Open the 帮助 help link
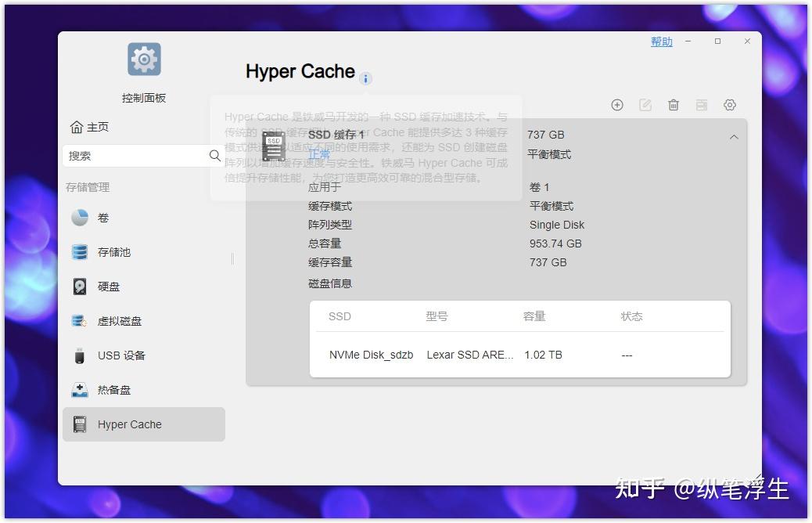The width and height of the screenshot is (812, 523). [661, 41]
